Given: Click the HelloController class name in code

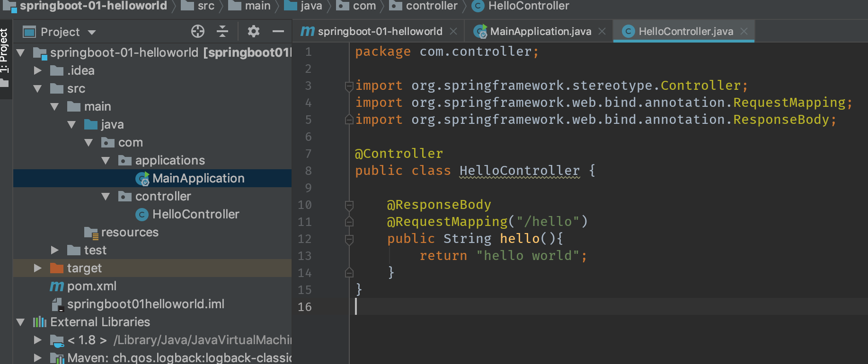Looking at the screenshot, I should 520,171.
